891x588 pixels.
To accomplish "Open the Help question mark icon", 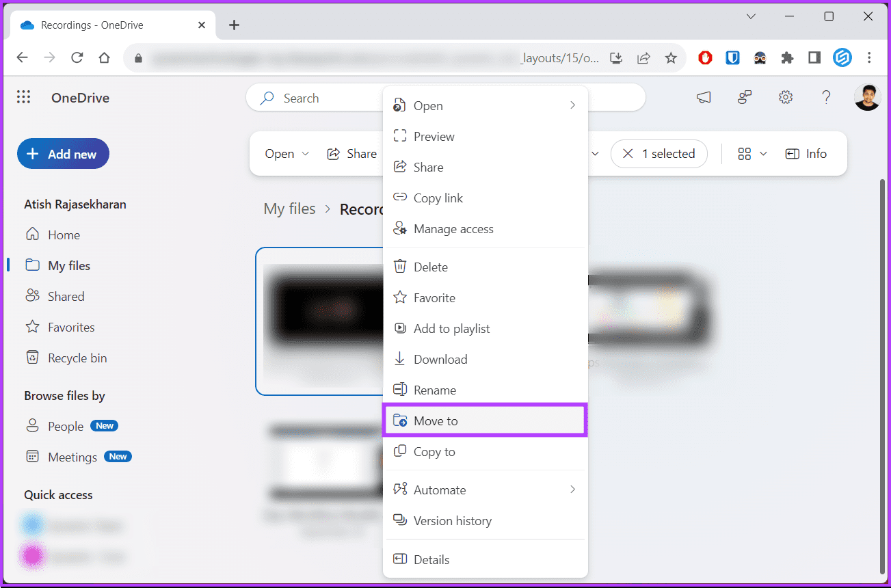I will [826, 98].
